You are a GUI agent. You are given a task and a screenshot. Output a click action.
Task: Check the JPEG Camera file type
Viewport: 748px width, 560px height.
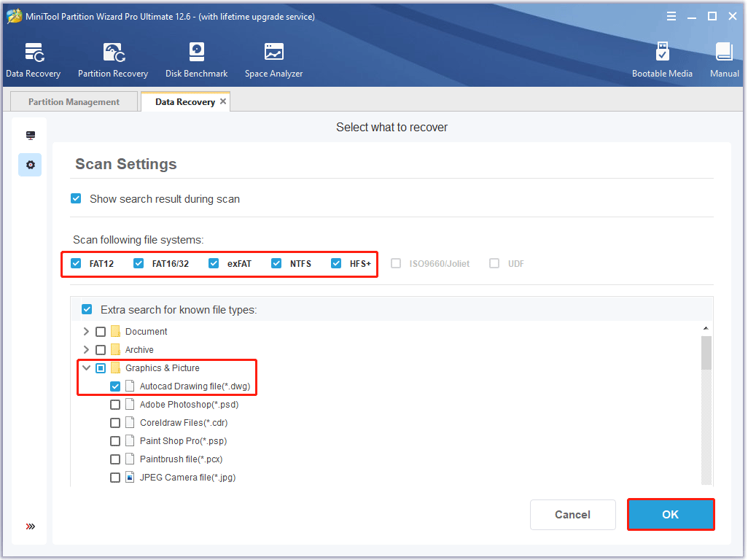coord(115,477)
